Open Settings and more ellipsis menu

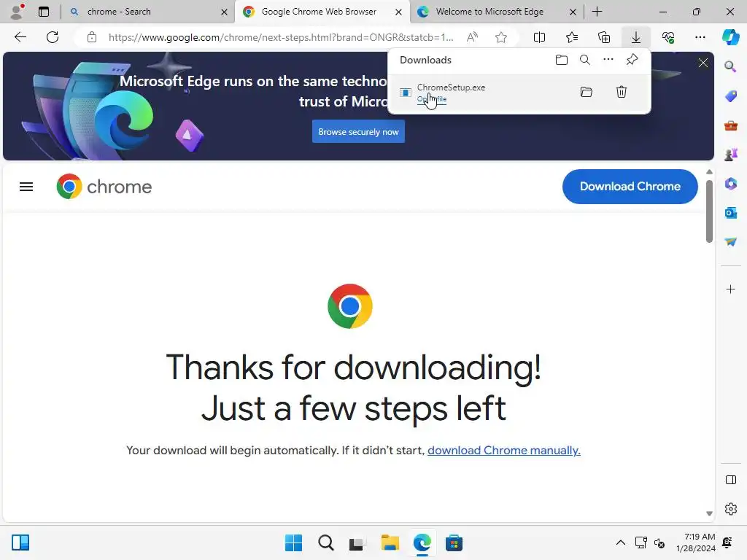(700, 37)
